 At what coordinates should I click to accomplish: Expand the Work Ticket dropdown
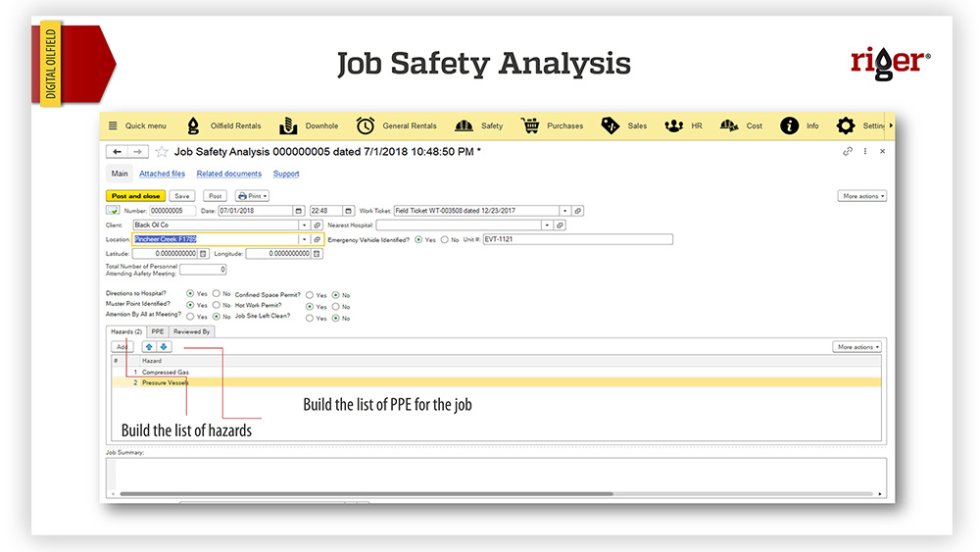pyautogui.click(x=565, y=211)
